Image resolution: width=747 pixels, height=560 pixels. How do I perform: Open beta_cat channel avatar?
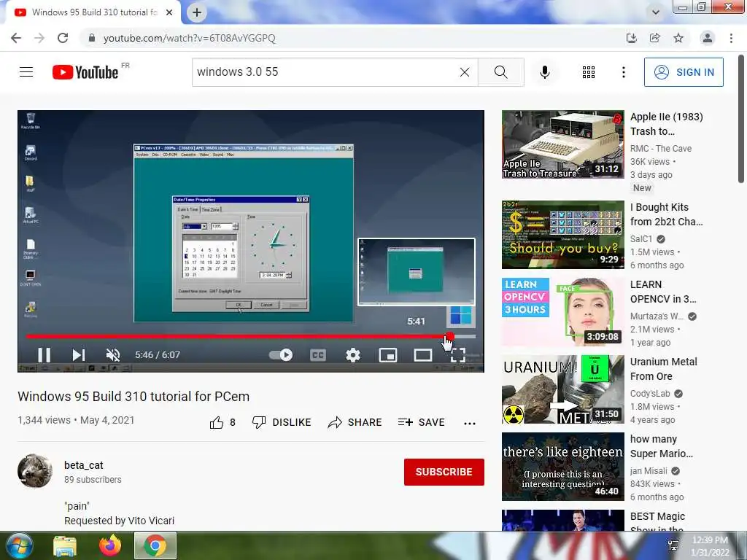tap(35, 471)
